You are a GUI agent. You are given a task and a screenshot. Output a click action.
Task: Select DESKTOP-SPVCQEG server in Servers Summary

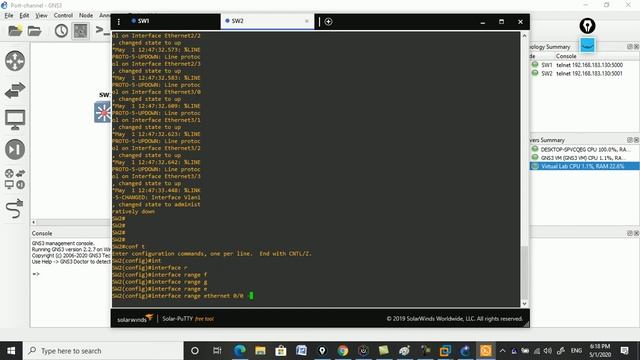[584, 149]
